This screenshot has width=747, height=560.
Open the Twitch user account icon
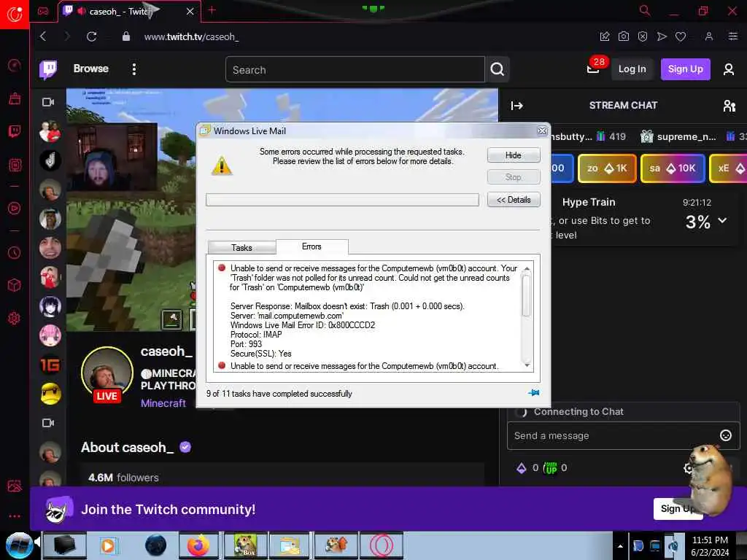(729, 69)
